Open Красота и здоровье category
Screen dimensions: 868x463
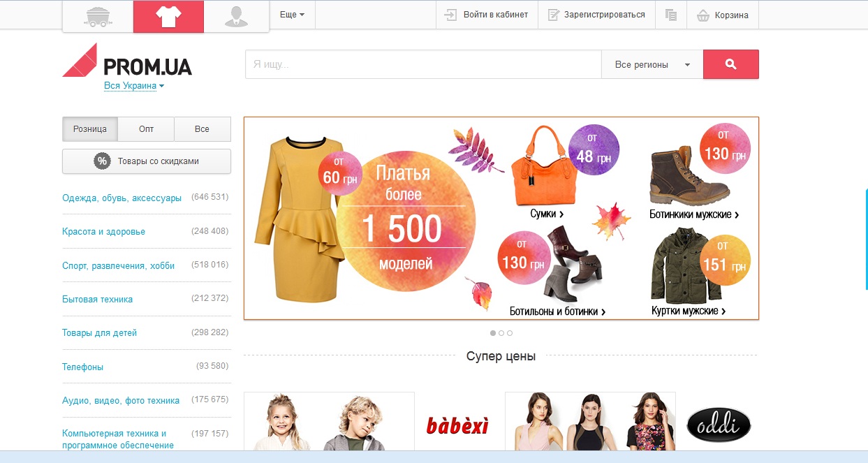[x=103, y=231]
